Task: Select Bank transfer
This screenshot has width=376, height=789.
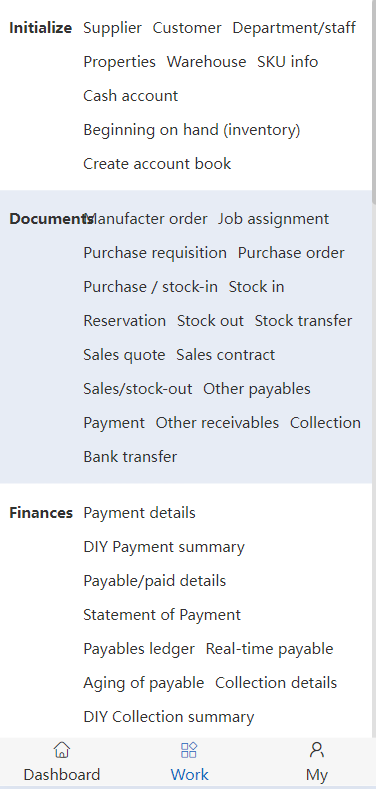Action: click(x=130, y=457)
